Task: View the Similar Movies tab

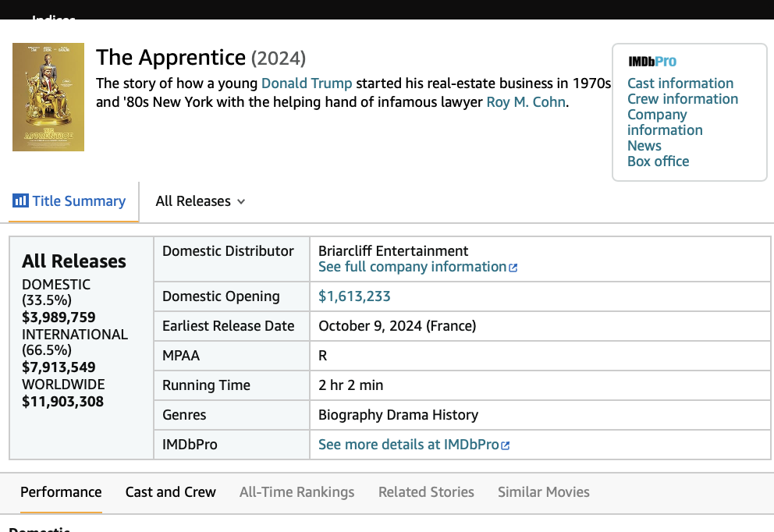Action: pos(543,492)
